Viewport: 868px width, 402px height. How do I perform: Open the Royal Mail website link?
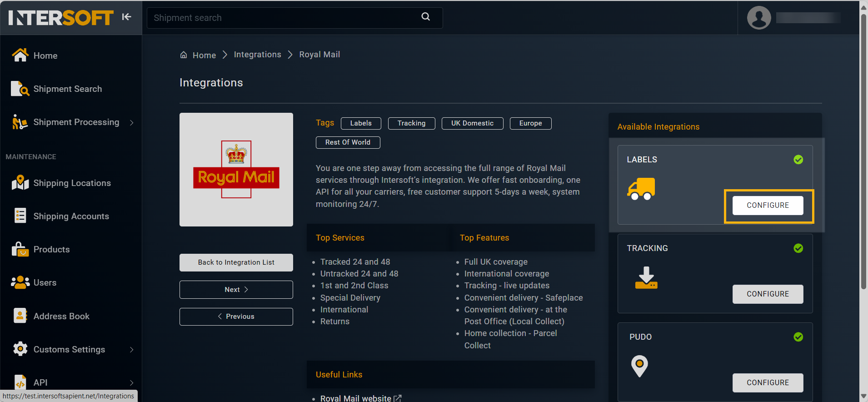click(356, 398)
